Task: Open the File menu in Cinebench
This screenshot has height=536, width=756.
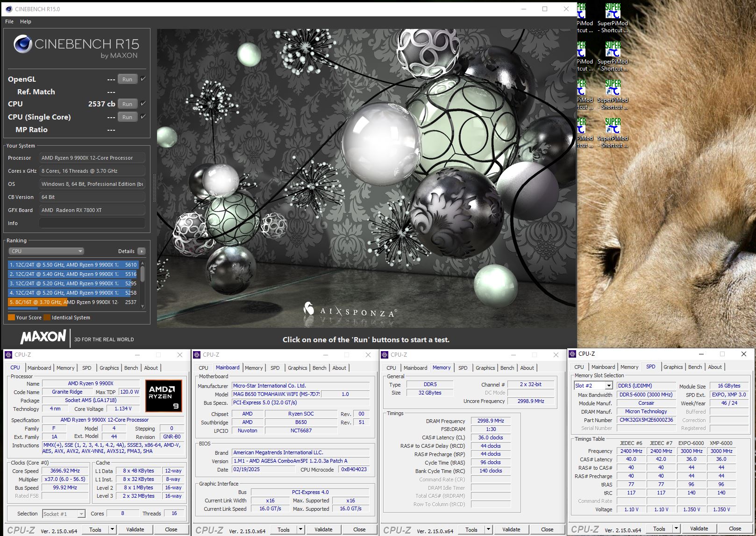Action: pyautogui.click(x=9, y=21)
